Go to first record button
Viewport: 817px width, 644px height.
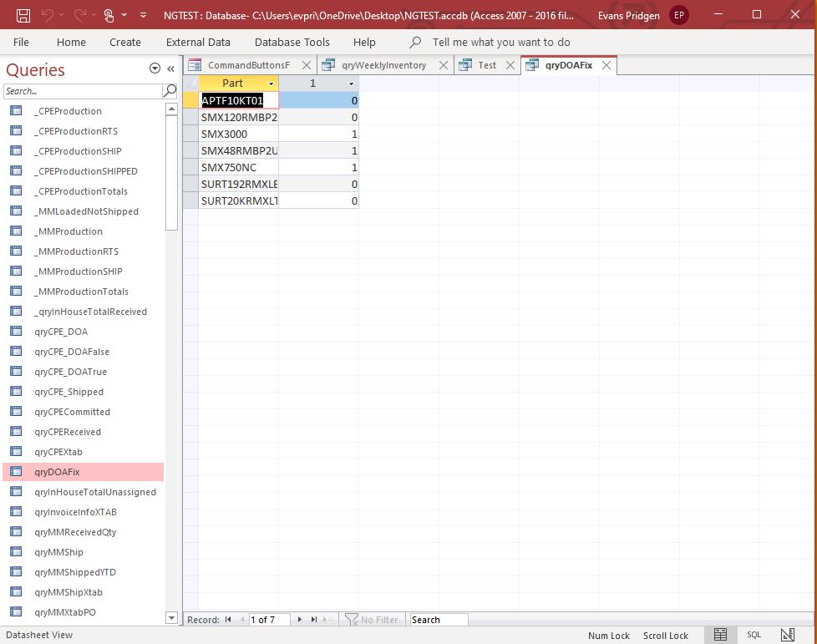tap(228, 620)
